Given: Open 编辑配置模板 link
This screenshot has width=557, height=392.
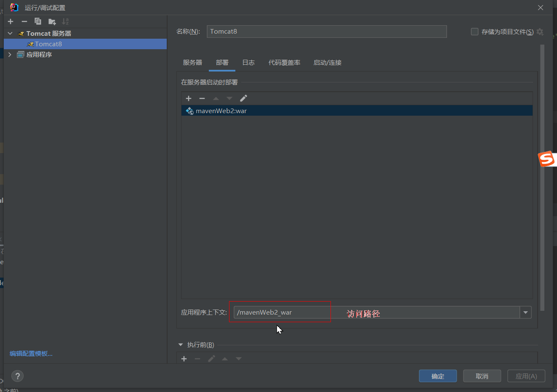Looking at the screenshot, I should pos(31,354).
